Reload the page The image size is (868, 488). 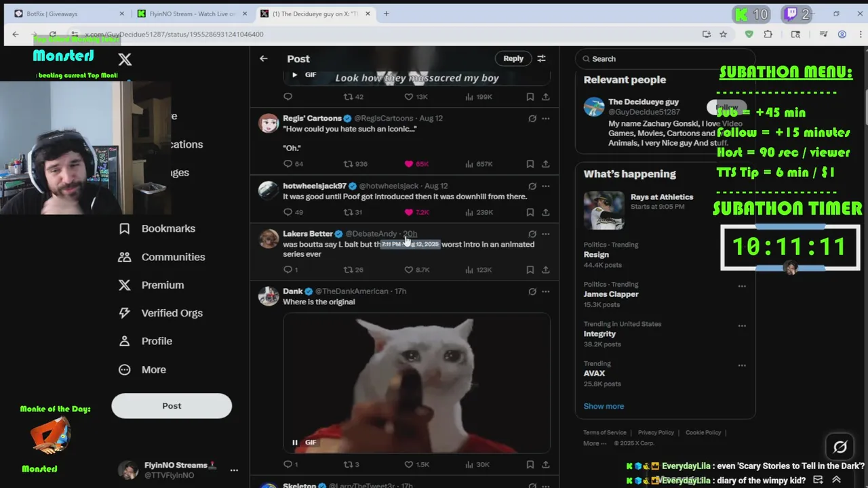pos(52,34)
